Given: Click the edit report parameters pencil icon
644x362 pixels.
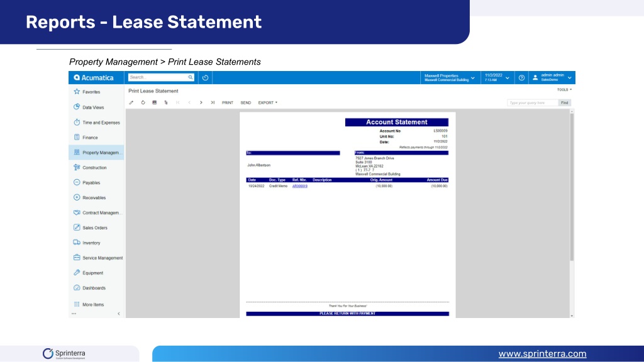Looking at the screenshot, I should (x=131, y=102).
